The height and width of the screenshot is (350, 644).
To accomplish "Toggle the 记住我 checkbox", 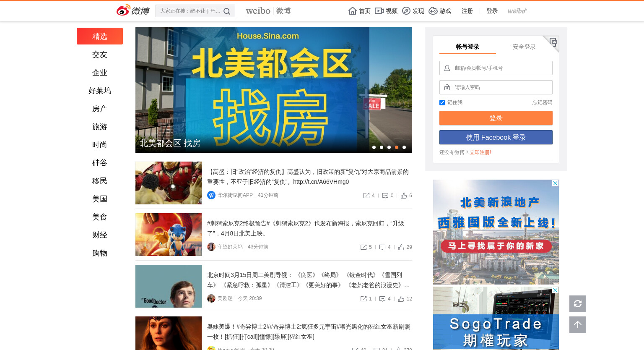I will (x=442, y=102).
